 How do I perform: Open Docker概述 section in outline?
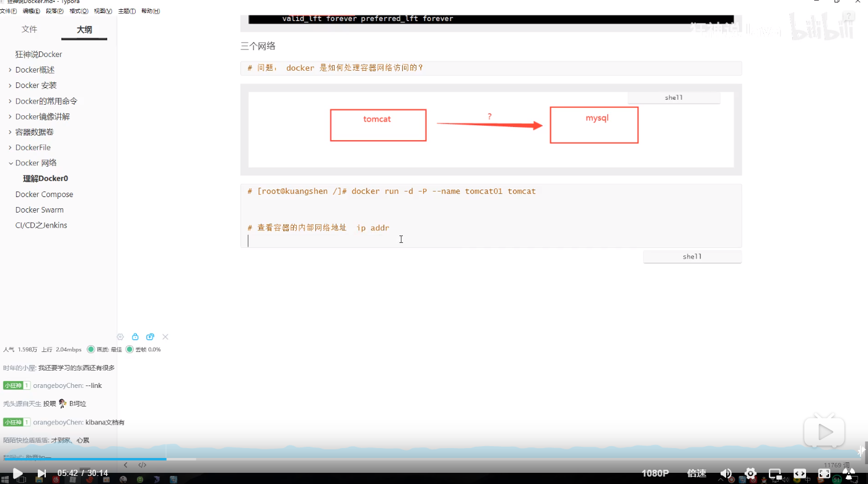point(35,70)
